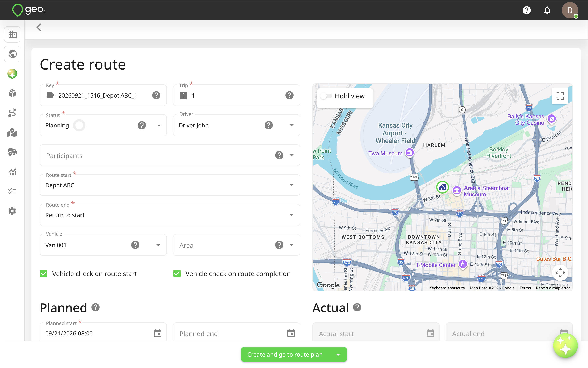Open the company building sidebar icon

pyautogui.click(x=12, y=34)
